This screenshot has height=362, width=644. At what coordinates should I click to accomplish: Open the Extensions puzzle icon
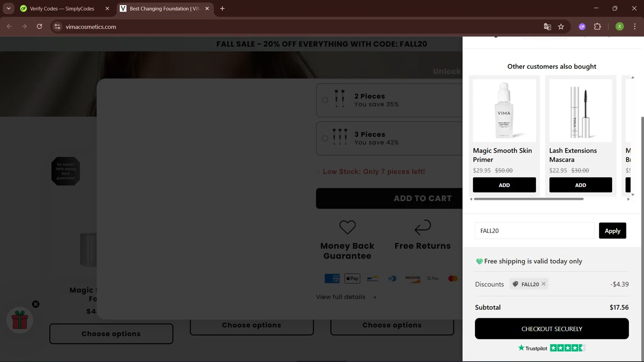pos(597,27)
